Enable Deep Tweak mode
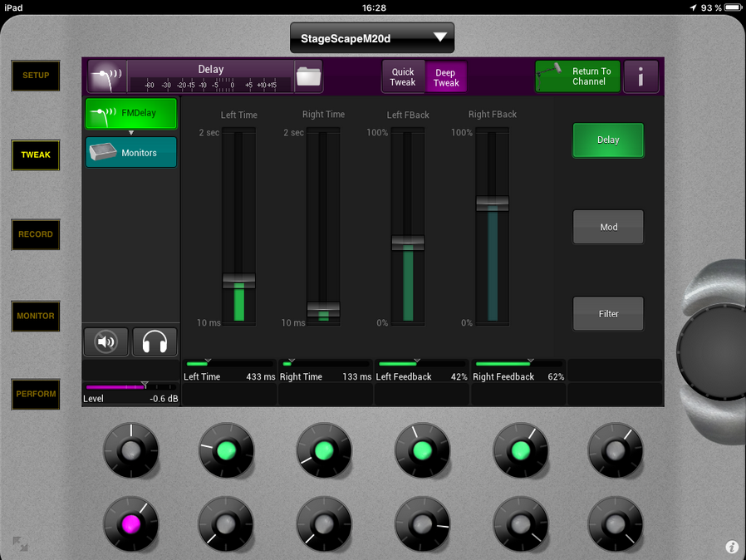 click(446, 77)
